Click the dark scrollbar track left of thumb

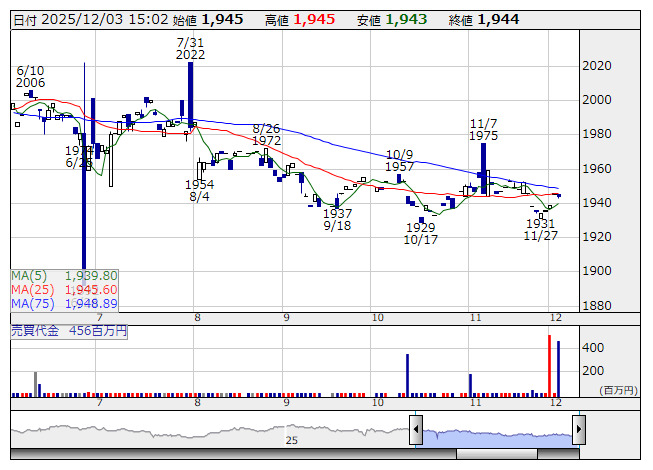[x=230, y=453]
